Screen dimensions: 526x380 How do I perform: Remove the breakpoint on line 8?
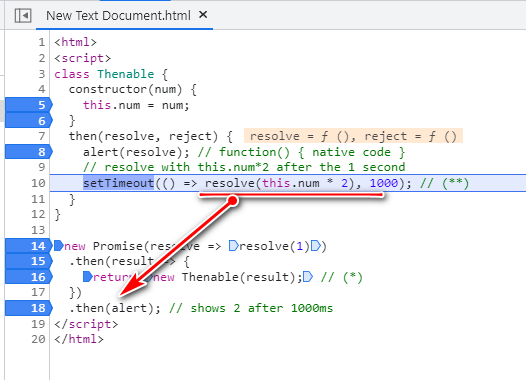point(29,152)
